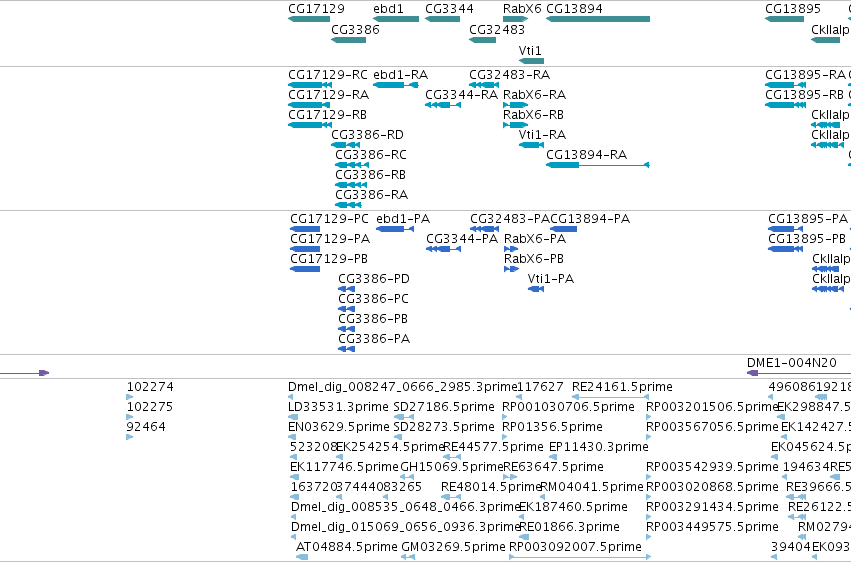851x562 pixels.
Task: Select transcript CG3386-RD
Action: (346, 145)
